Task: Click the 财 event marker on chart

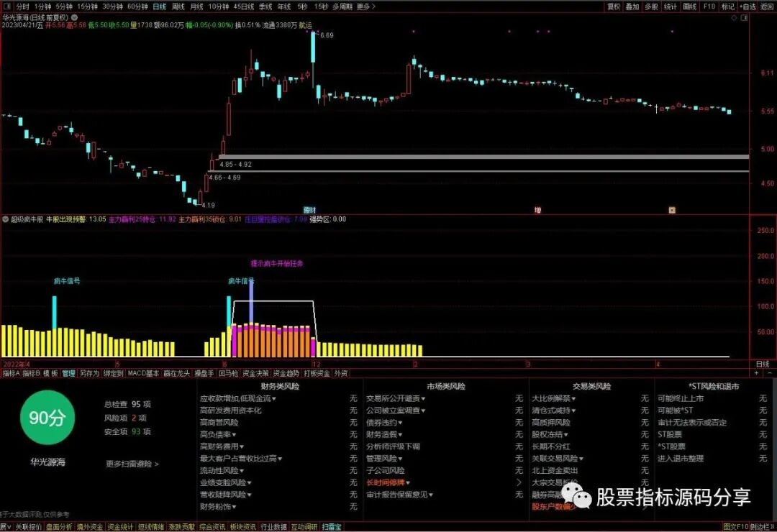Action: [313, 210]
